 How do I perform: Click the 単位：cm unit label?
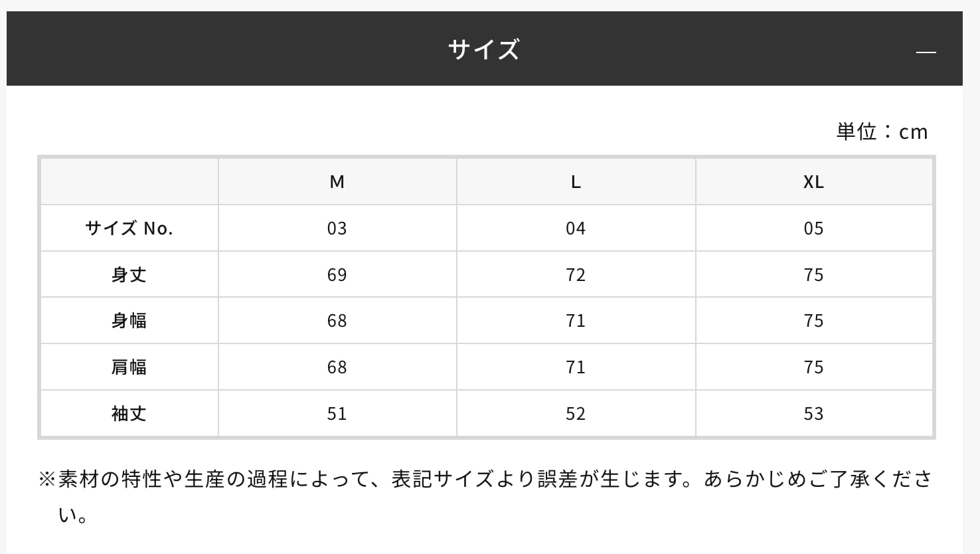(x=882, y=132)
